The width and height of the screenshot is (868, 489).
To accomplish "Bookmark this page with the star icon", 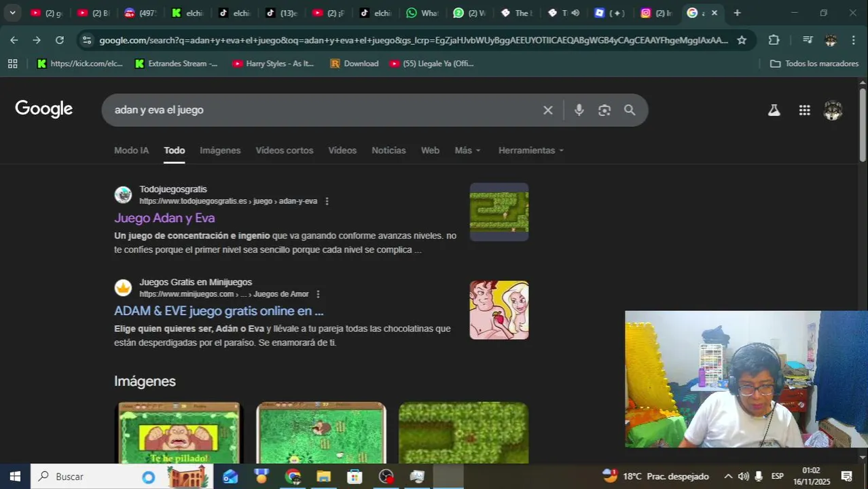I will click(742, 40).
